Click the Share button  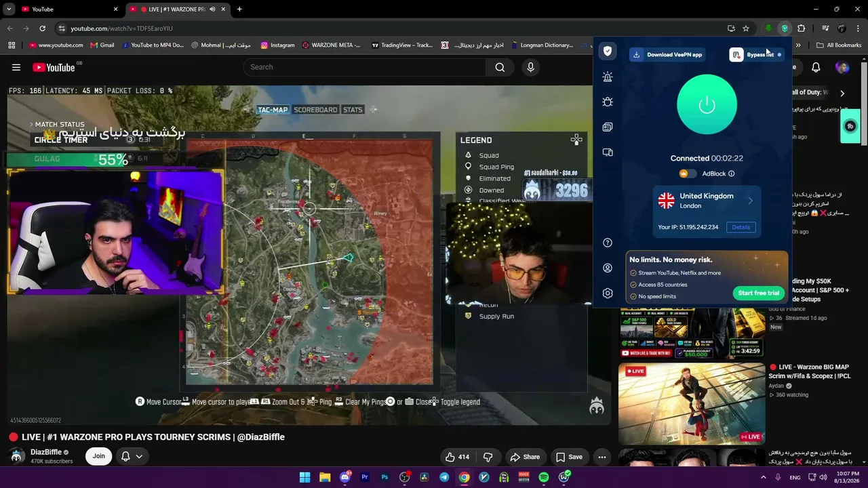click(525, 457)
